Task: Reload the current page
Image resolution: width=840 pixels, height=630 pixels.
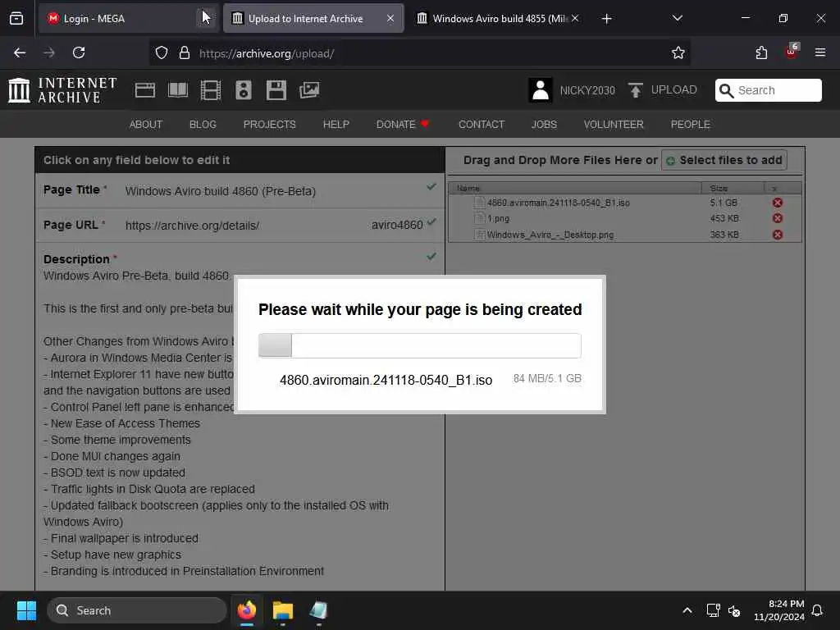Action: pyautogui.click(x=79, y=52)
